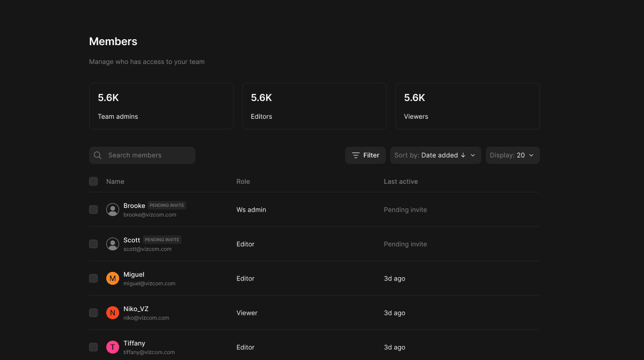Click Miguel's orange M avatar
The height and width of the screenshot is (360, 644).
(113, 278)
